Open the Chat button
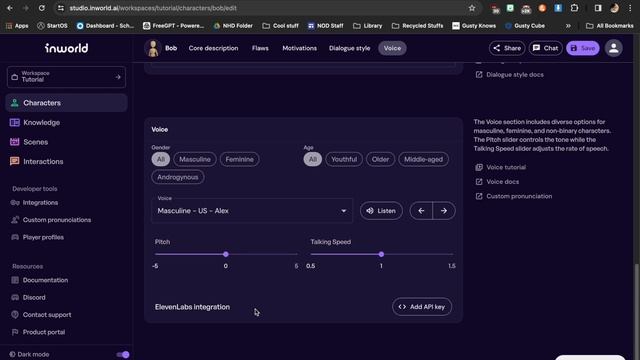This screenshot has width=640, height=360. 545,48
